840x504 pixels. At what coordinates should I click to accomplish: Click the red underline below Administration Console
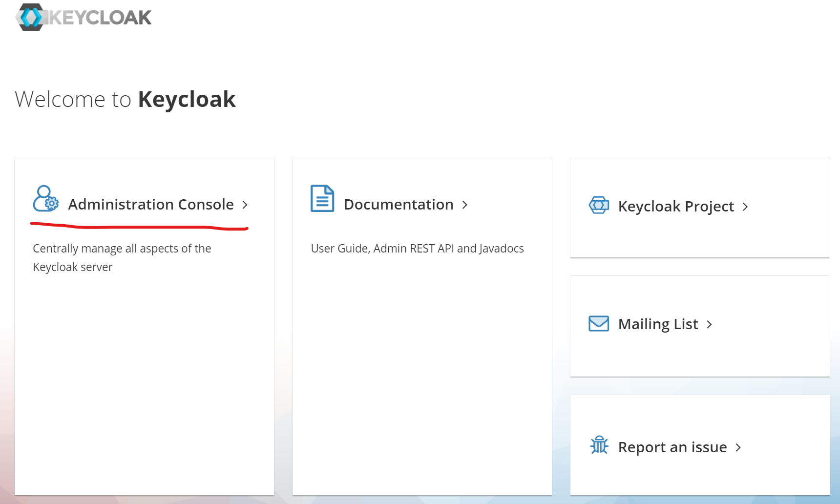coord(139,225)
